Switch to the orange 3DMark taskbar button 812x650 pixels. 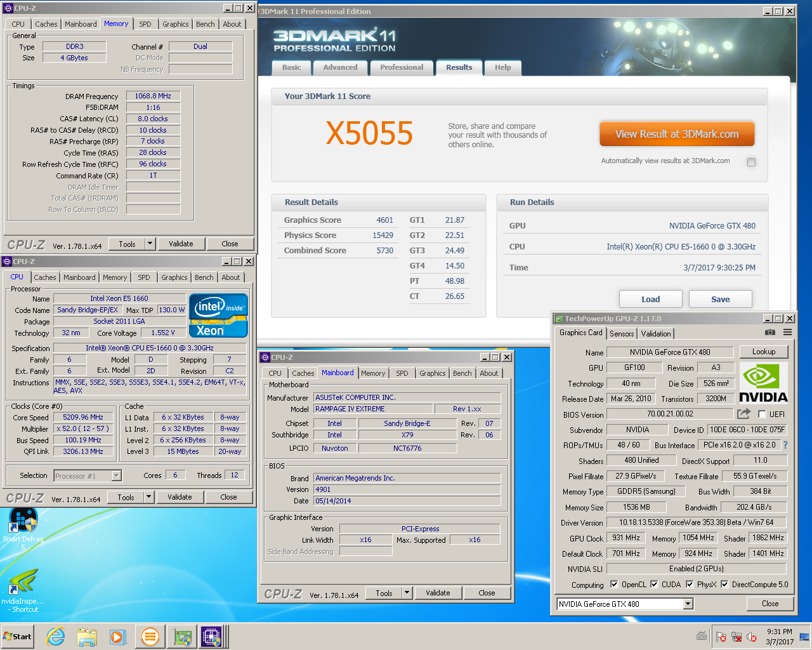click(150, 636)
